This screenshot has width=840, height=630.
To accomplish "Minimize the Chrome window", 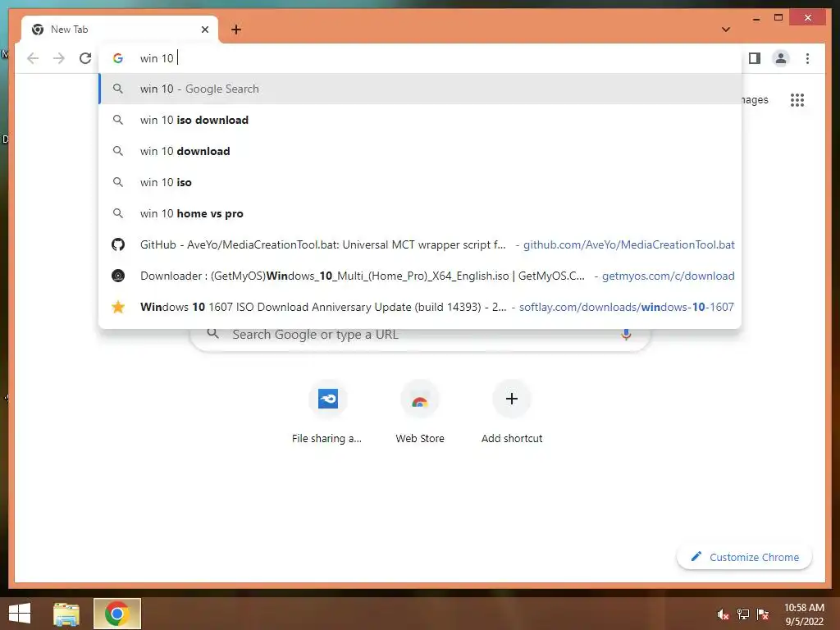I will point(756,19).
